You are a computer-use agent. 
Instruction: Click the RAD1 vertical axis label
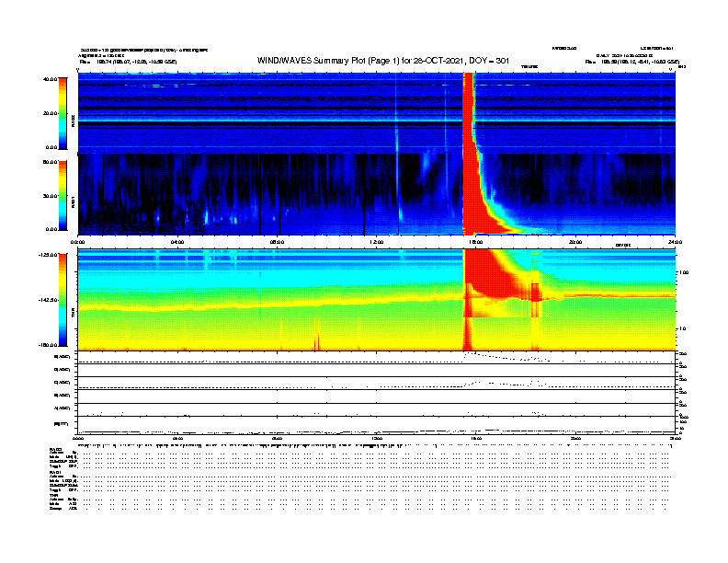(73, 201)
